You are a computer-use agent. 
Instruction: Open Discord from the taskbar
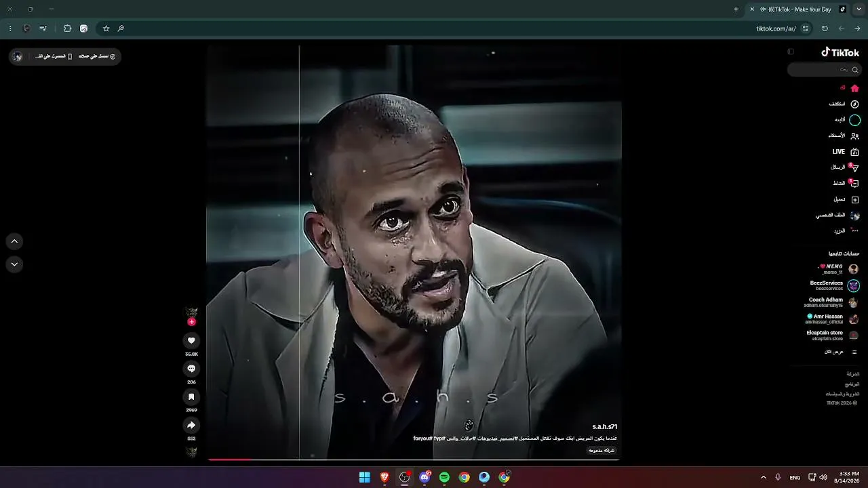point(425,477)
